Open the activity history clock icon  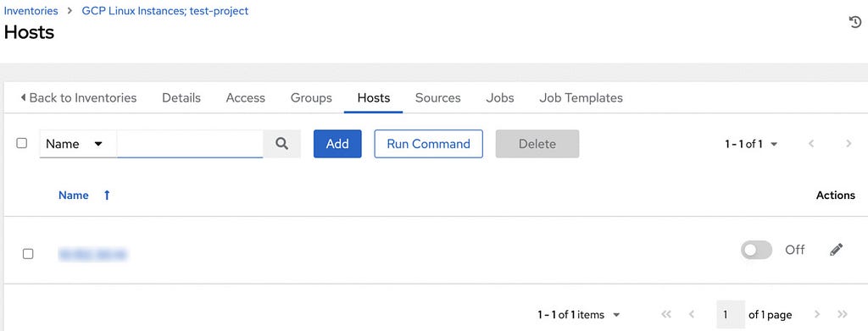(x=854, y=22)
